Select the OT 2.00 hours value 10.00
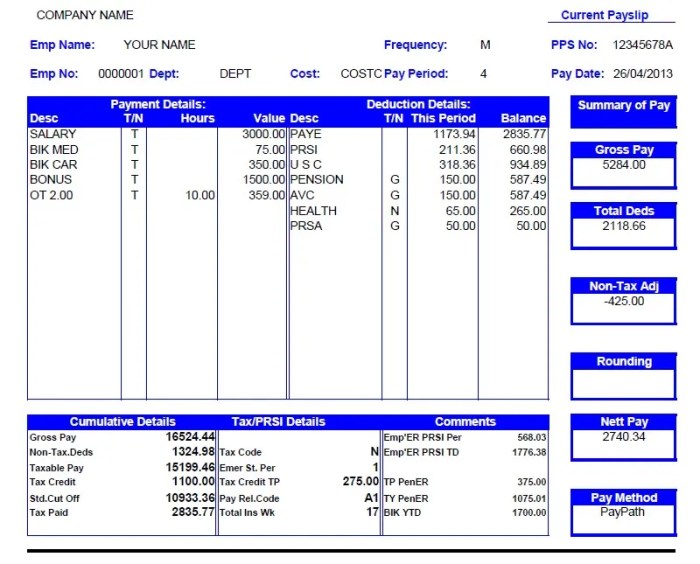Screen dimensions: 700x564 [200, 195]
